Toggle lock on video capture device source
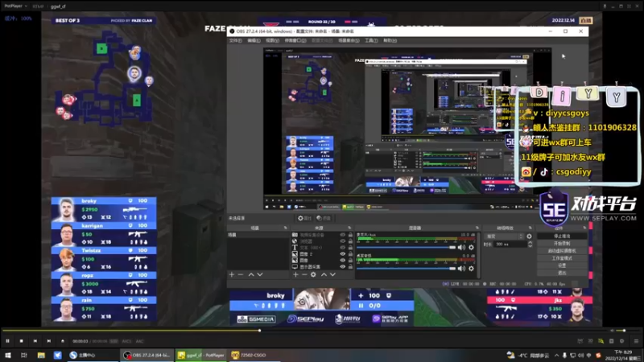Image resolution: width=644 pixels, height=362 pixels. pos(350,235)
